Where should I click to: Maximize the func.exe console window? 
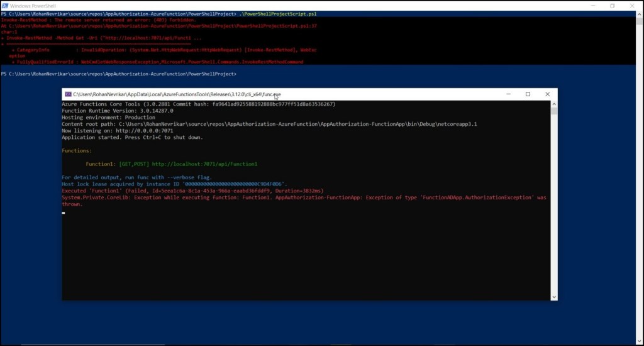(x=528, y=94)
